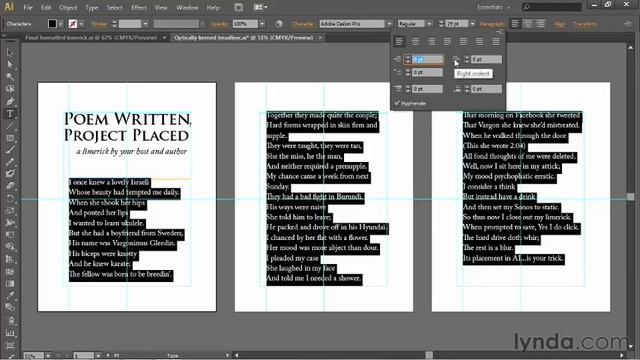The image size is (640, 360).
Task: Enable justify with last line right
Action: coord(479,41)
